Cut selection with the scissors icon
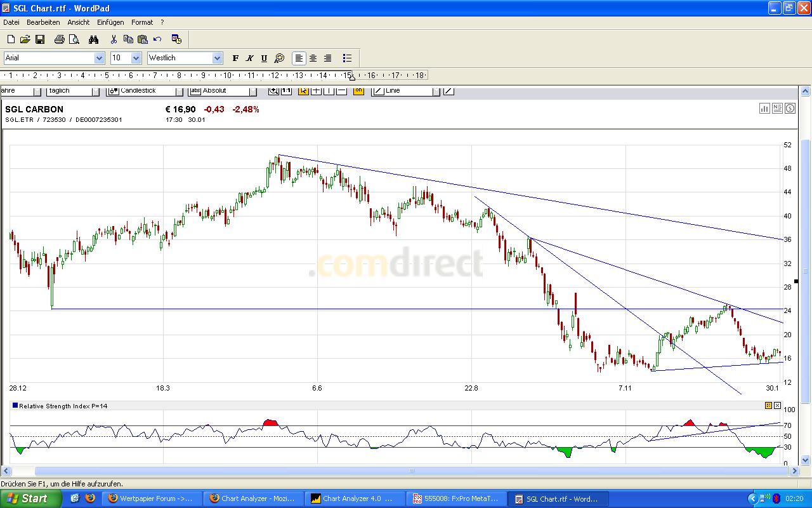This screenshot has height=508, width=812. pos(114,39)
